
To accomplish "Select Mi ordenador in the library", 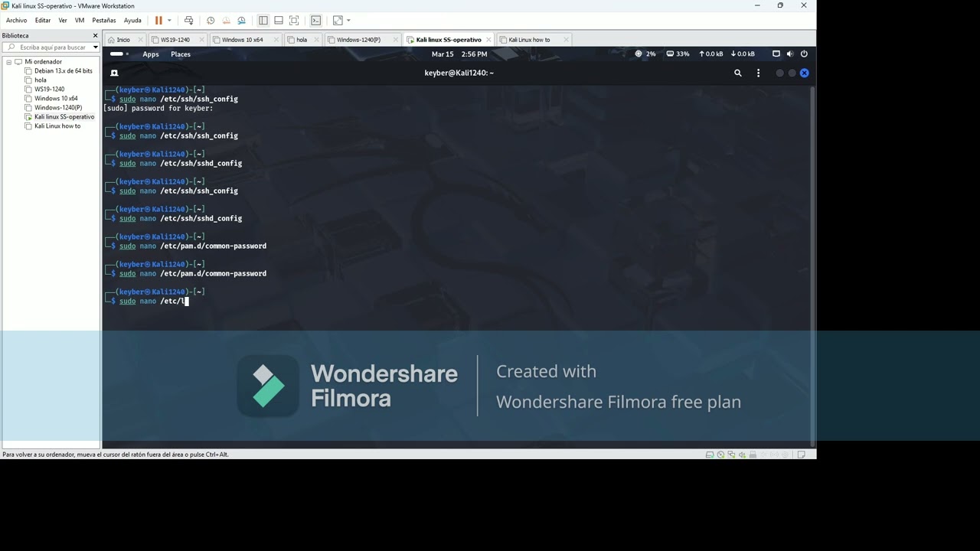I will [43, 62].
